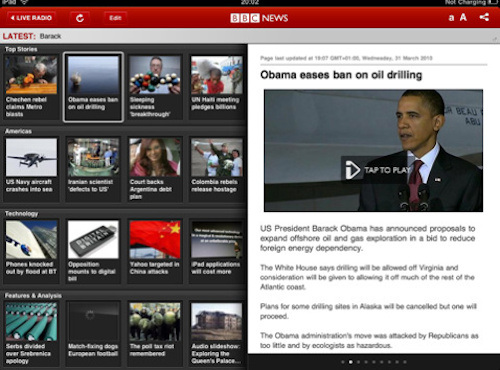Tap the Technology section header
The height and width of the screenshot is (370, 500).
click(21, 214)
